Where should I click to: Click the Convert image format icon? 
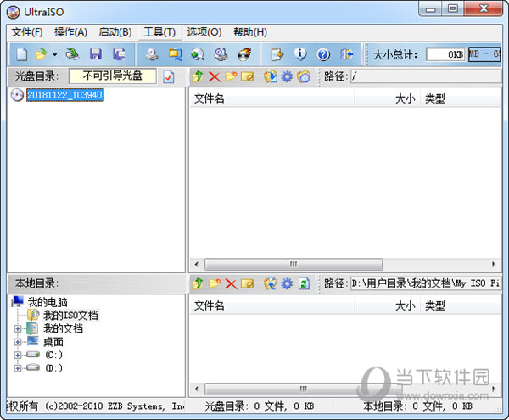point(175,54)
